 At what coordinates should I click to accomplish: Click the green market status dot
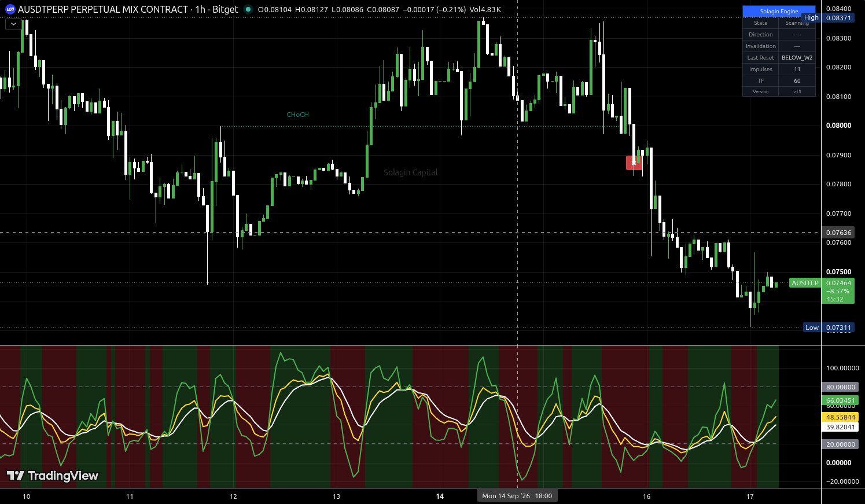(x=248, y=9)
